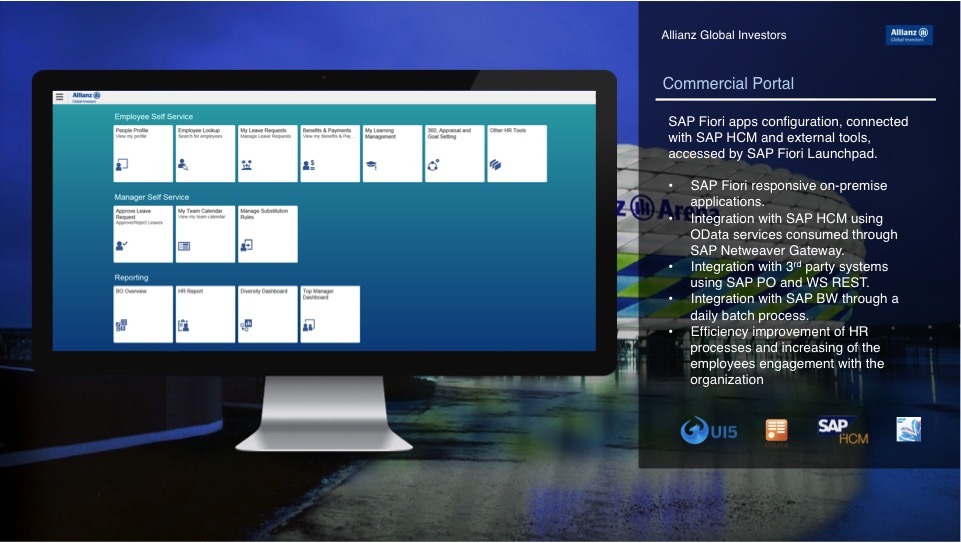Click the 'Efficiency improvement of HR' bullet text
The height and width of the screenshot is (543, 961).
coord(787,355)
